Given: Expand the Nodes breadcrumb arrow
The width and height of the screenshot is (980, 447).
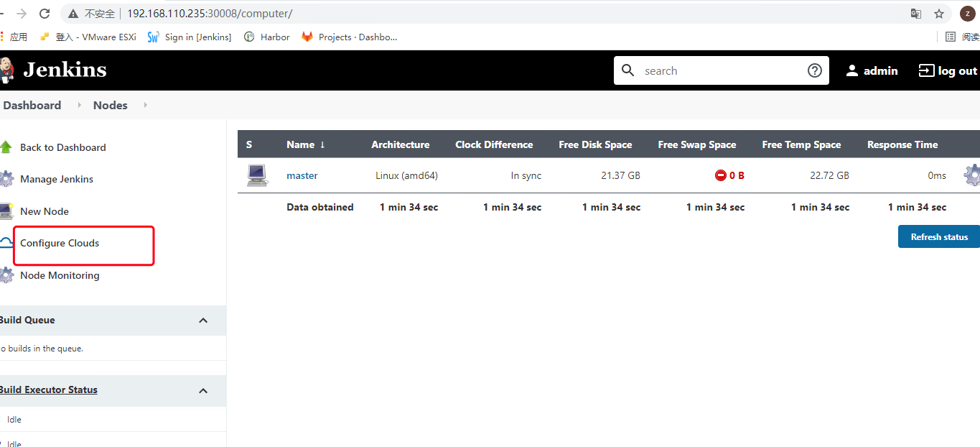Looking at the screenshot, I should [145, 105].
